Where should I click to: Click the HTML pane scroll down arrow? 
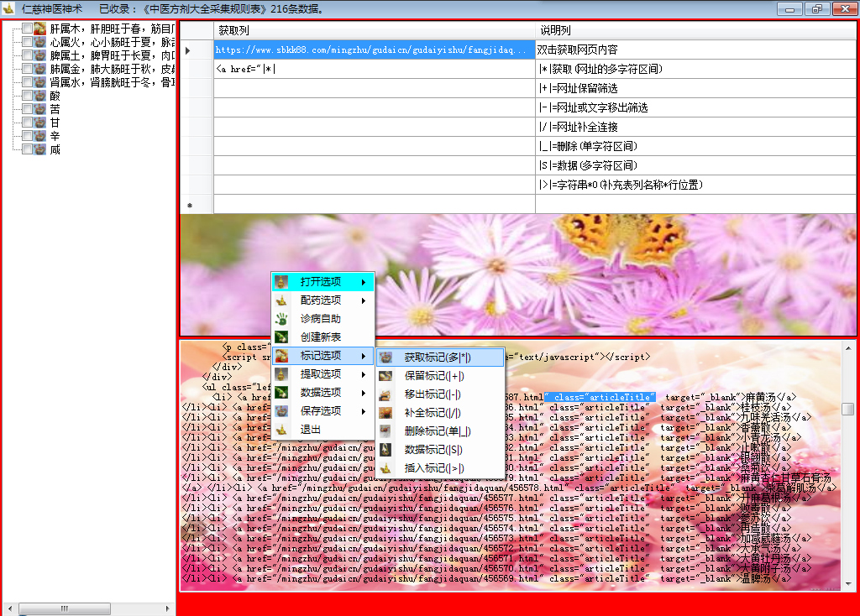tap(848, 584)
